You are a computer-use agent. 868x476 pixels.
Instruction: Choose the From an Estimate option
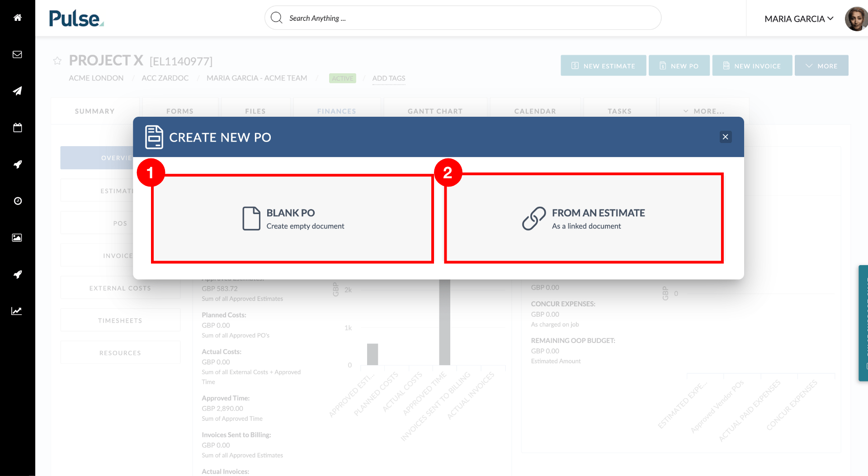(584, 219)
